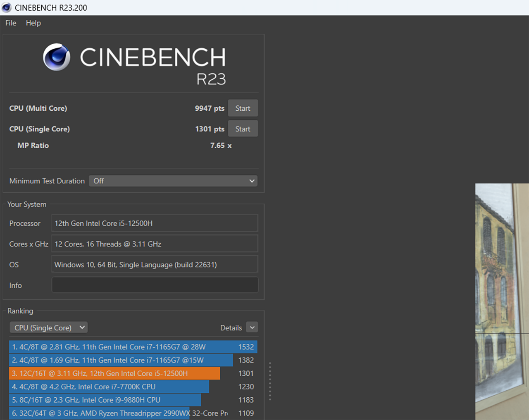529x420 pixels.
Task: Open the Help menu
Action: point(33,23)
